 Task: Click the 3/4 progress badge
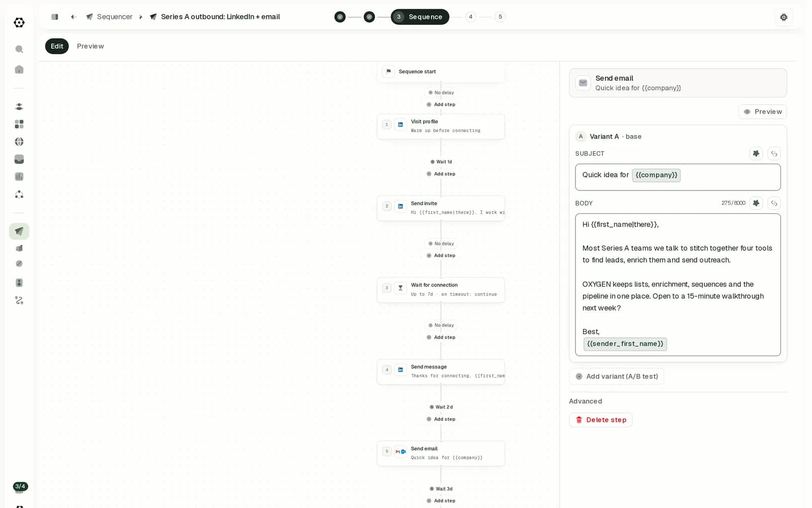click(x=20, y=486)
